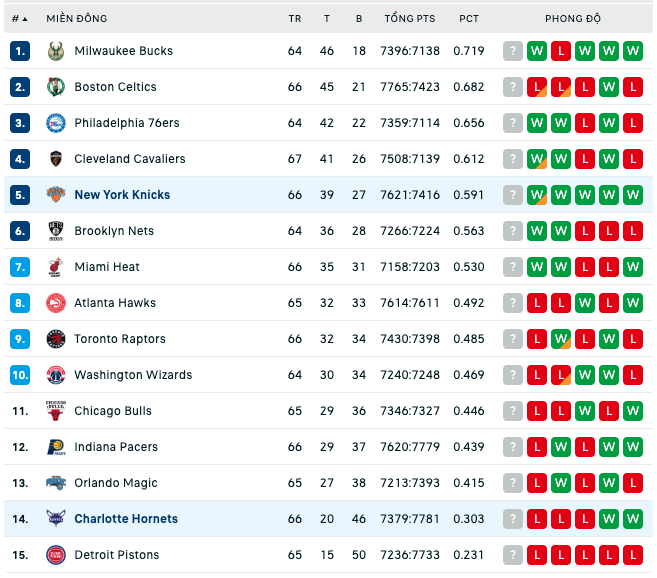Screen dimensions: 657x578
Task: Click the Milwaukee Bucks team logo
Action: [x=56, y=51]
